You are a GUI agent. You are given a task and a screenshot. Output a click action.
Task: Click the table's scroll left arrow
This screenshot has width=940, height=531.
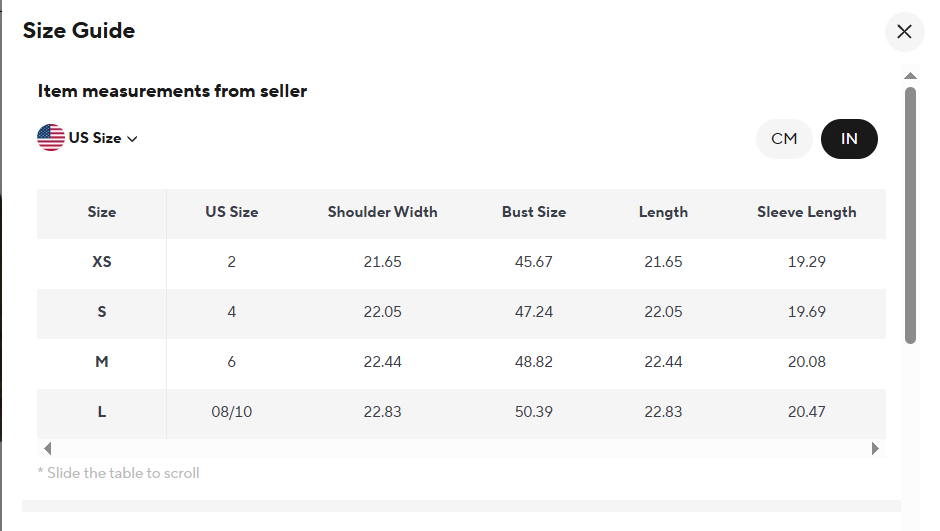[x=47, y=449]
